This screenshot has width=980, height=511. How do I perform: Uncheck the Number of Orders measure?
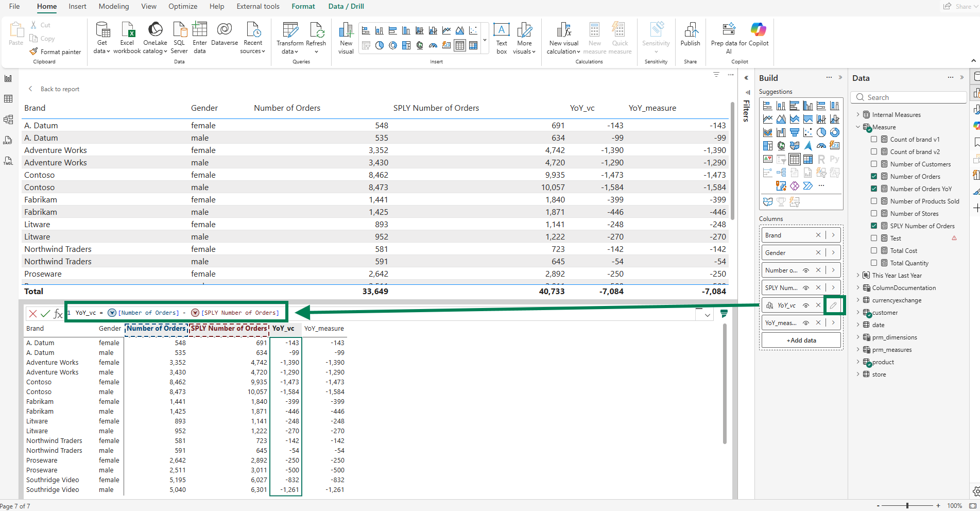[874, 177]
